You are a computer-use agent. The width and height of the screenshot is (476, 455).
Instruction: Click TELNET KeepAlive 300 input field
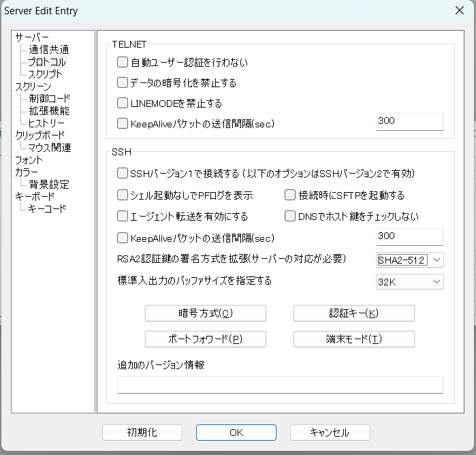pyautogui.click(x=409, y=122)
